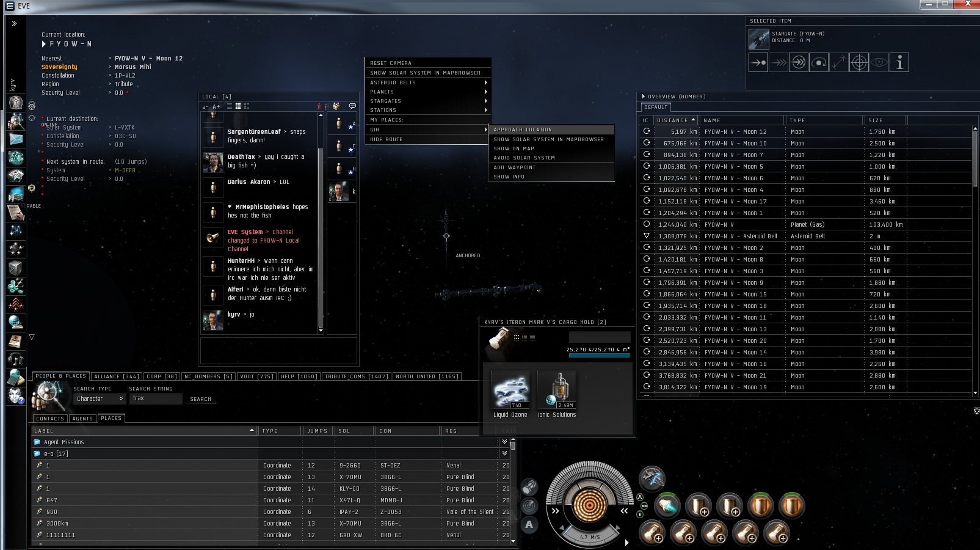The image size is (980, 550).
Task: Open the scanner button beside HUD
Action: point(529,505)
